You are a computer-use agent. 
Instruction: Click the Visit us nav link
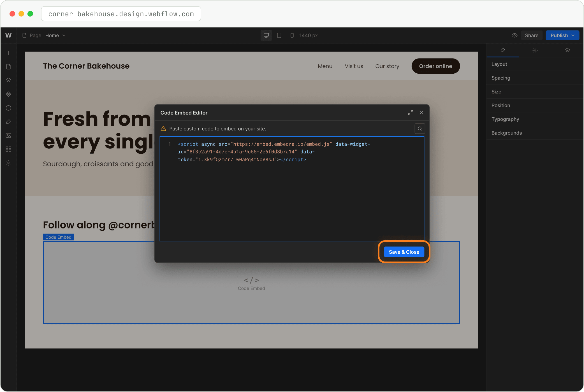coord(354,66)
